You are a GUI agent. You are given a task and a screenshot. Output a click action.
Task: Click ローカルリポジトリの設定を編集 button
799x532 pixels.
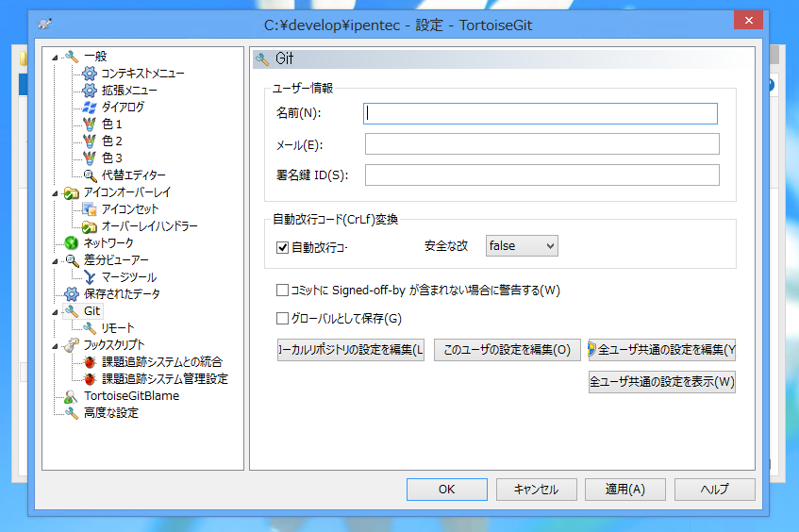351,350
